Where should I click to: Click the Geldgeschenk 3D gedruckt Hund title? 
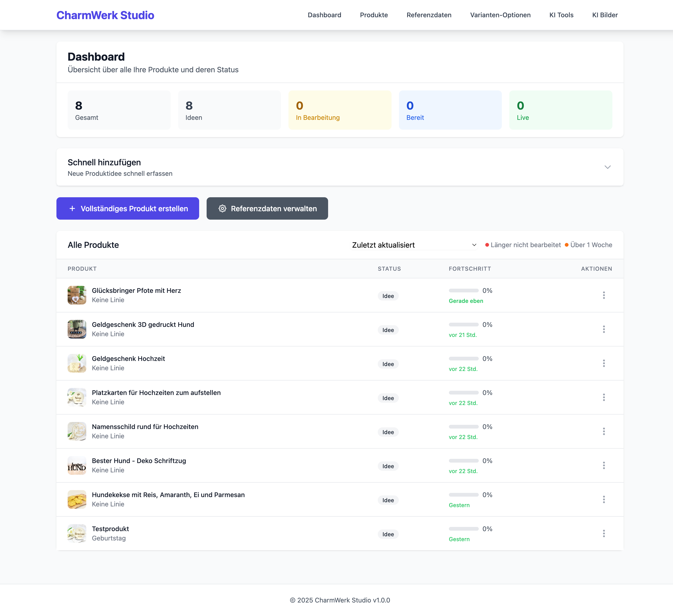click(143, 325)
